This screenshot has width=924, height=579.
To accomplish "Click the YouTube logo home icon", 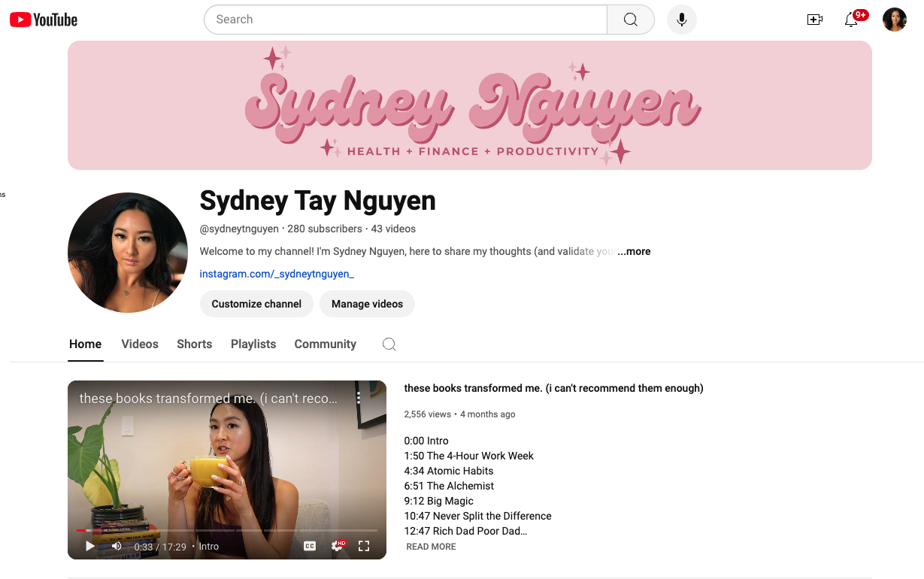I will [44, 20].
